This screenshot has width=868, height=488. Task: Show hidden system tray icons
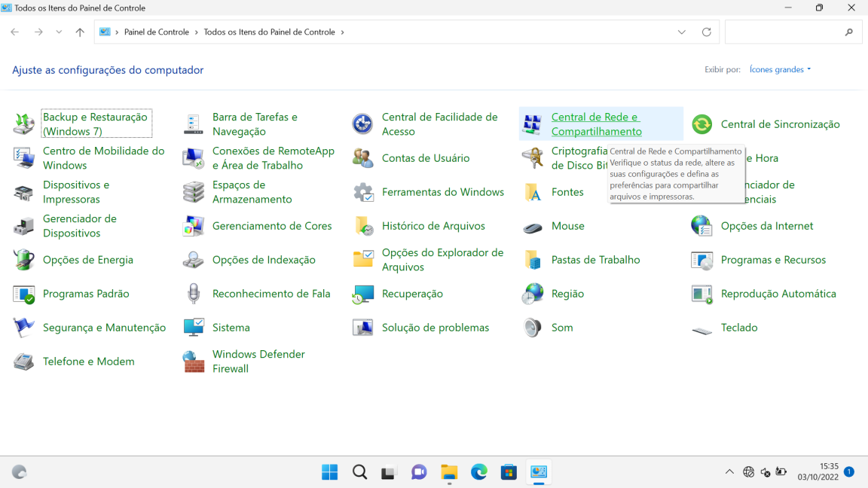[729, 472]
